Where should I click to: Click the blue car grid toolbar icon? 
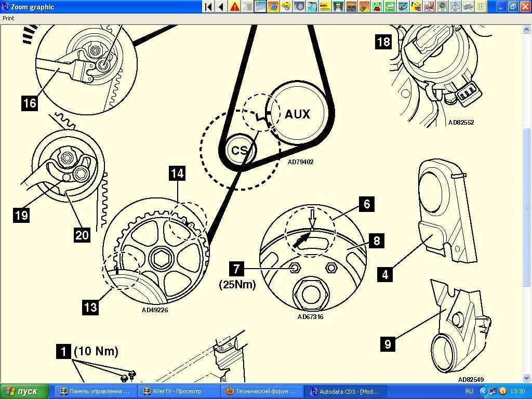tap(403, 6)
